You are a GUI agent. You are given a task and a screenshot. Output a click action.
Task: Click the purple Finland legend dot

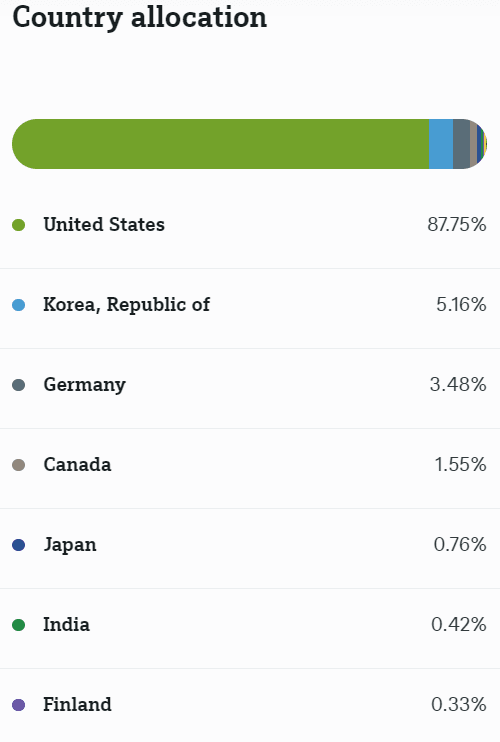point(18,705)
